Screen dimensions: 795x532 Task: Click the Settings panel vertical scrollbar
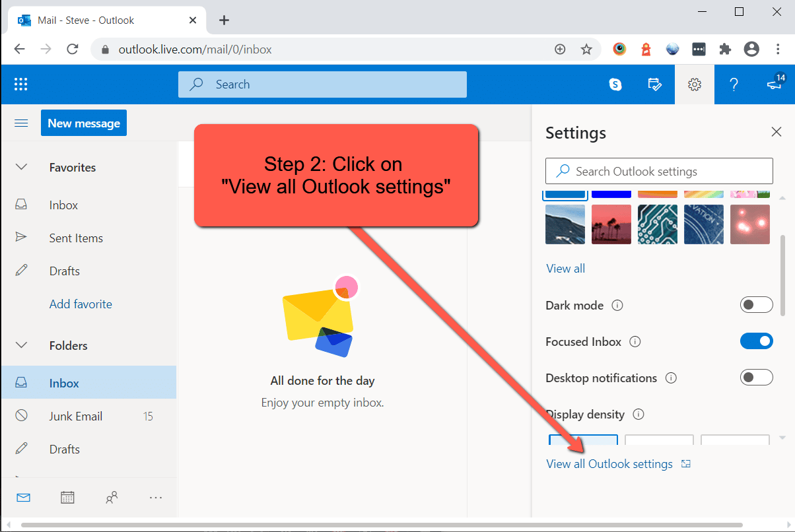782,277
